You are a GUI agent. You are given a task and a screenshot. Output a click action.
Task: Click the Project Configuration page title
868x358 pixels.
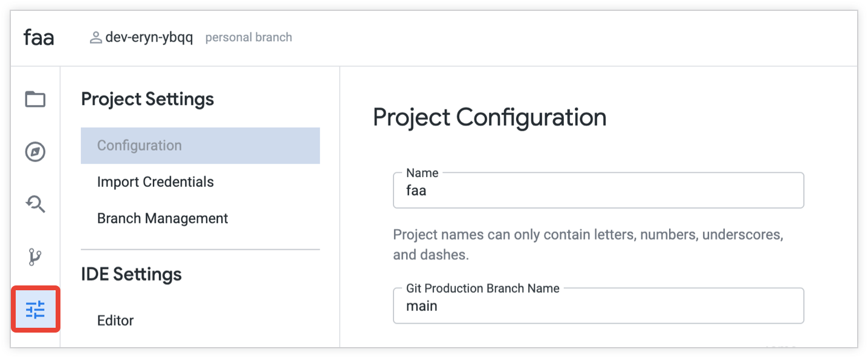490,117
